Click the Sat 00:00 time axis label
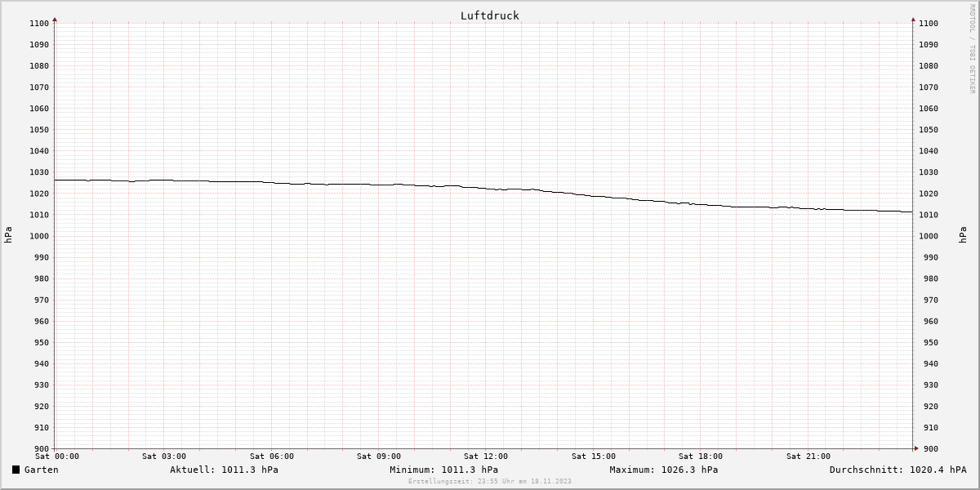Screen dimensions: 980x490 click(57, 457)
